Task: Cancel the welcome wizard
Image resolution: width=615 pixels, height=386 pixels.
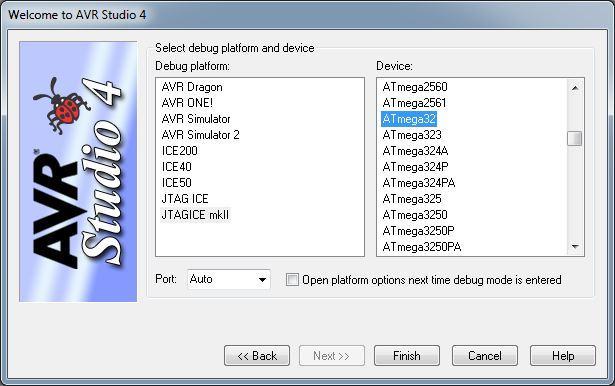Action: tap(485, 356)
